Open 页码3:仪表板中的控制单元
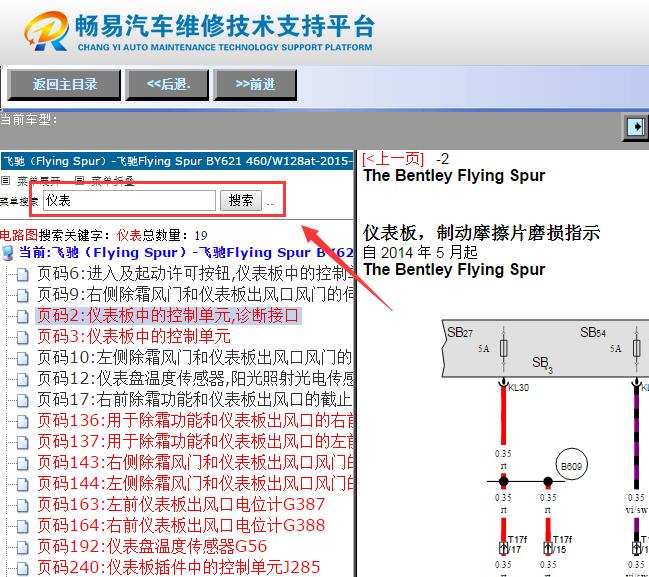 click(134, 337)
